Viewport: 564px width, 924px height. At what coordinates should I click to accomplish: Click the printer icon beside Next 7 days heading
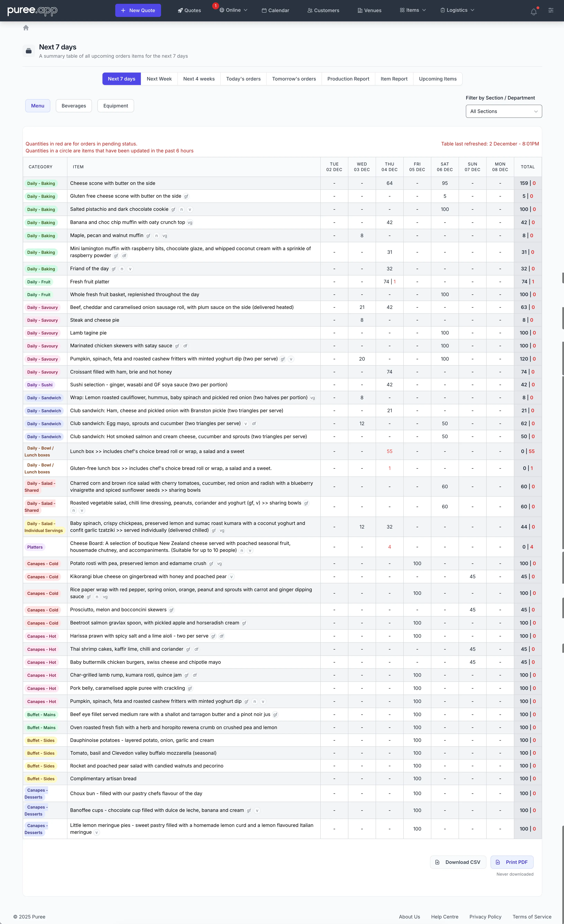pos(29,50)
